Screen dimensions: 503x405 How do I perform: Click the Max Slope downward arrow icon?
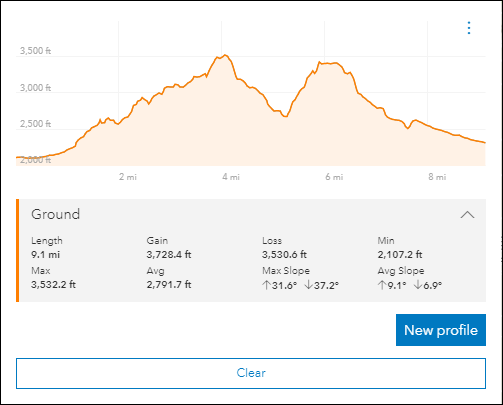point(308,285)
